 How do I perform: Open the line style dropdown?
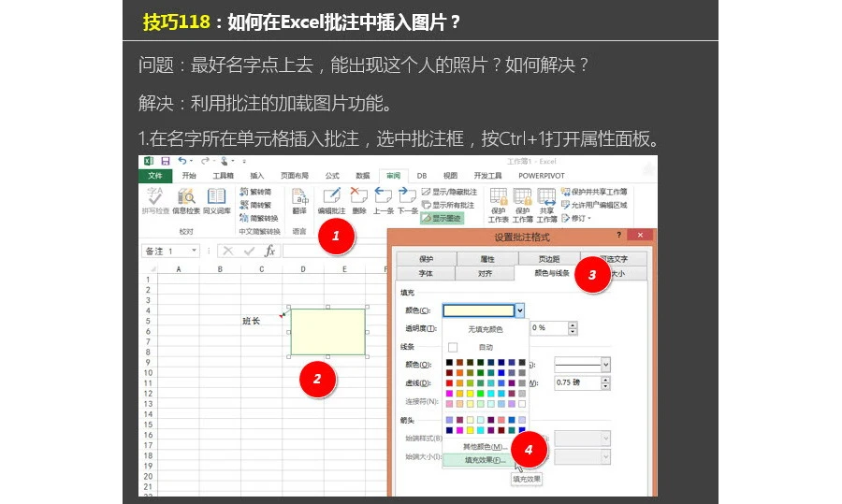coord(605,365)
